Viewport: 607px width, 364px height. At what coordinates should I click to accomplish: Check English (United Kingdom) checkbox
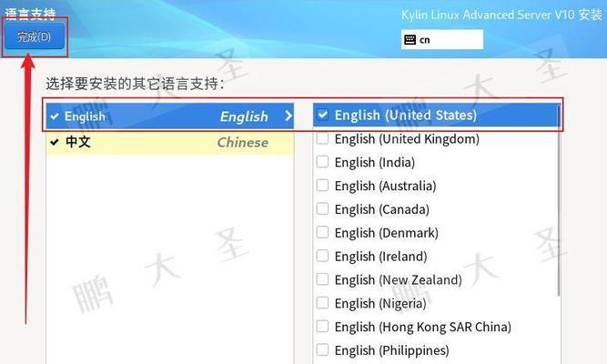click(322, 138)
